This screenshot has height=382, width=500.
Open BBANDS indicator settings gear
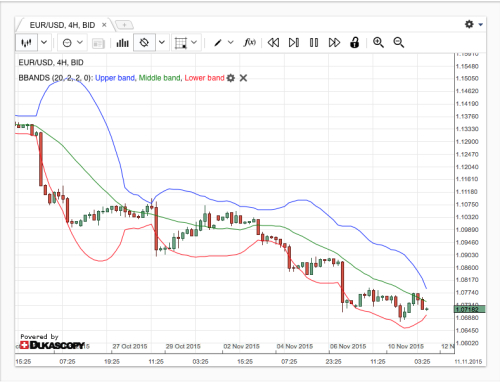tap(231, 78)
